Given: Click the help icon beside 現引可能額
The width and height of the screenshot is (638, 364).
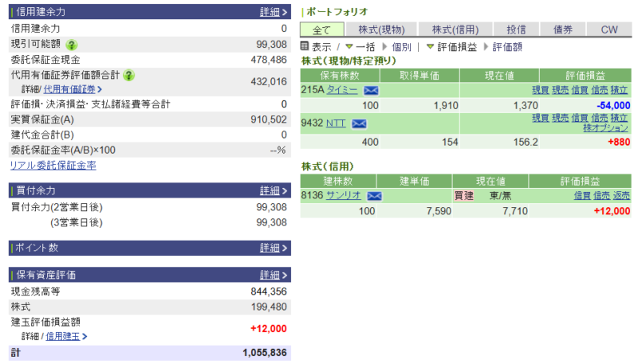Looking at the screenshot, I should [72, 45].
